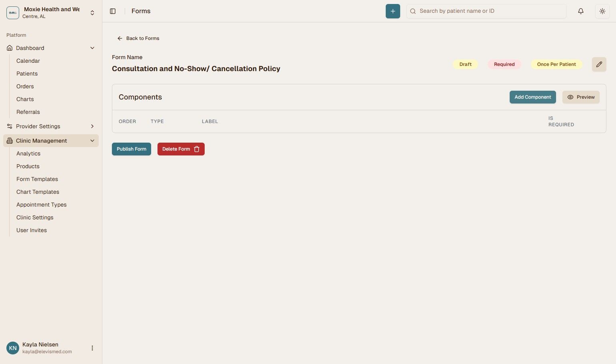Toggle the sidebar collapse icon
Image resolution: width=616 pixels, height=364 pixels.
pos(113,11)
